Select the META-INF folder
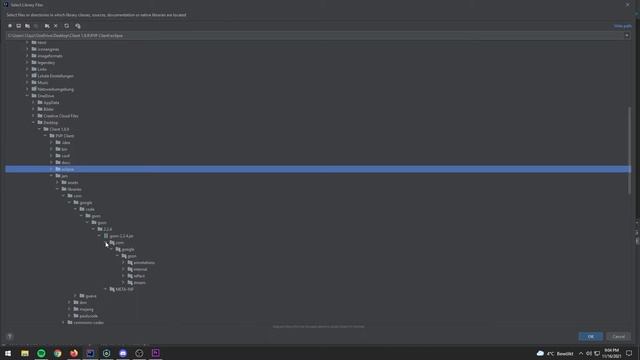The height and width of the screenshot is (360, 640). tap(124, 289)
